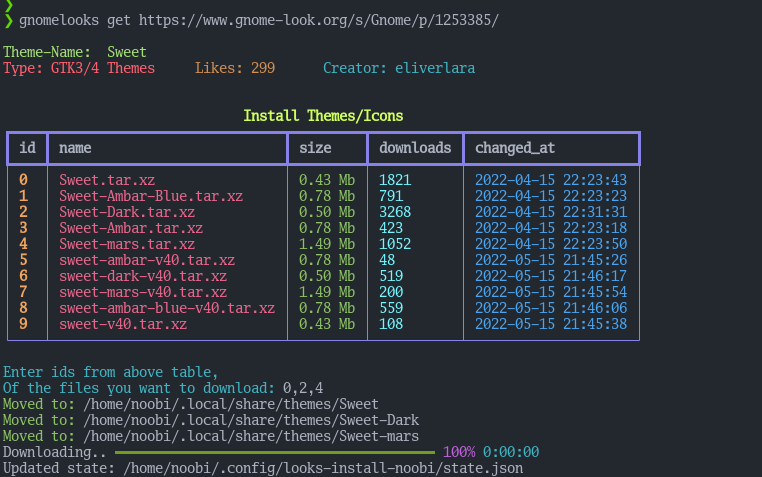Click the download count 3268
The image size is (762, 477).
click(x=395, y=212)
